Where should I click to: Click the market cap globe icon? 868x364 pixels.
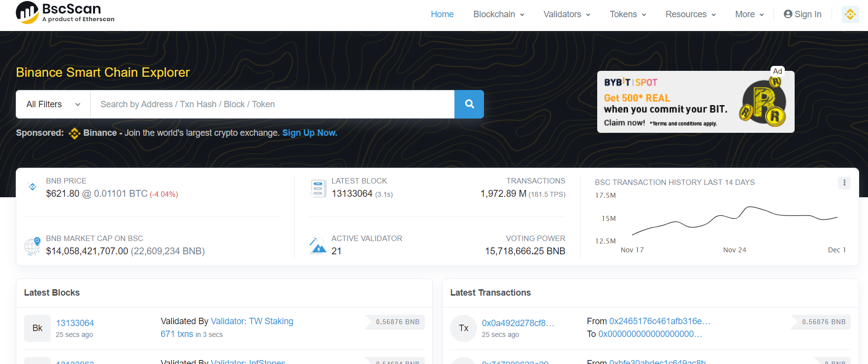pos(32,245)
